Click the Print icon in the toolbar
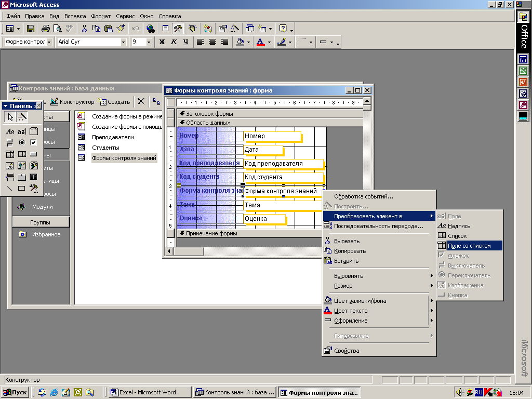This screenshot has height=399, width=532. [x=46, y=29]
